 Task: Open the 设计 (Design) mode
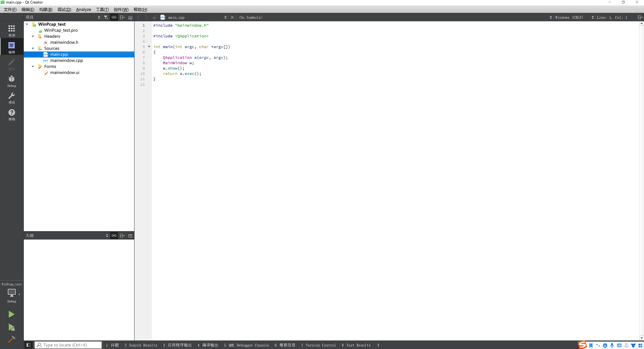(12, 64)
